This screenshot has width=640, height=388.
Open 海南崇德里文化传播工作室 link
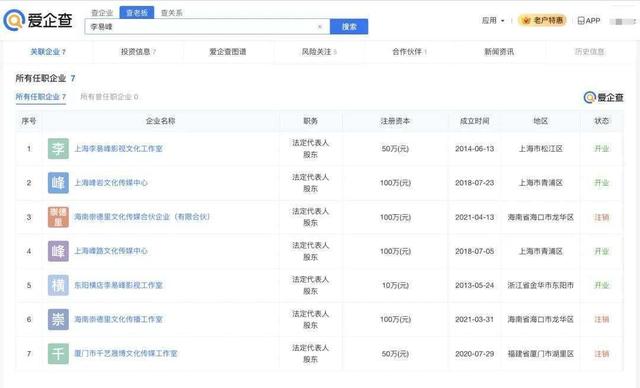(x=118, y=319)
